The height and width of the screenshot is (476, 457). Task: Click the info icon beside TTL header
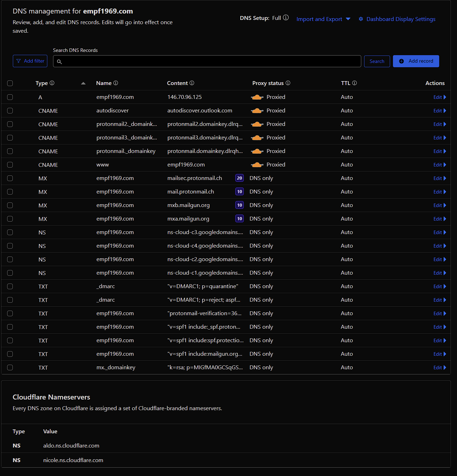point(354,83)
